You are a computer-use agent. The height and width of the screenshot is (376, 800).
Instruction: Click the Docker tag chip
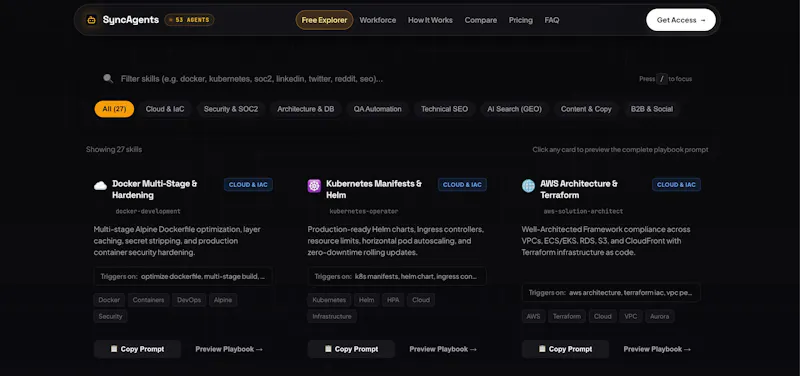(109, 300)
